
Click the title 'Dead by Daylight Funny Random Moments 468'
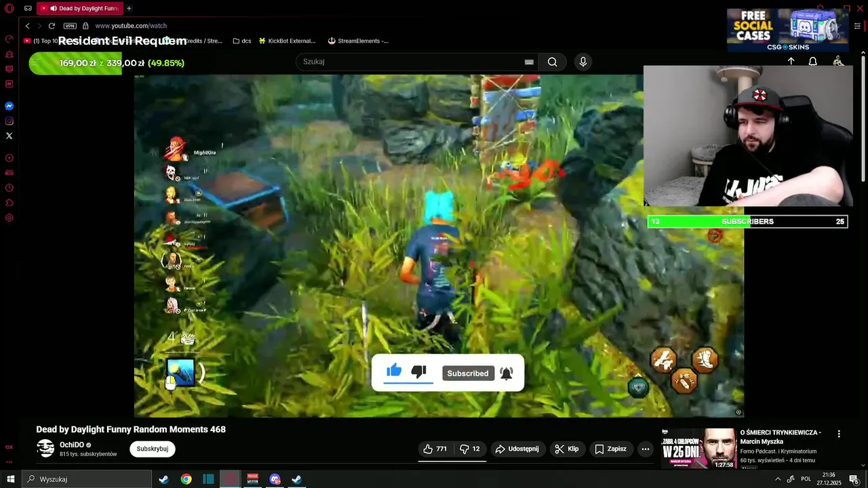click(131, 429)
